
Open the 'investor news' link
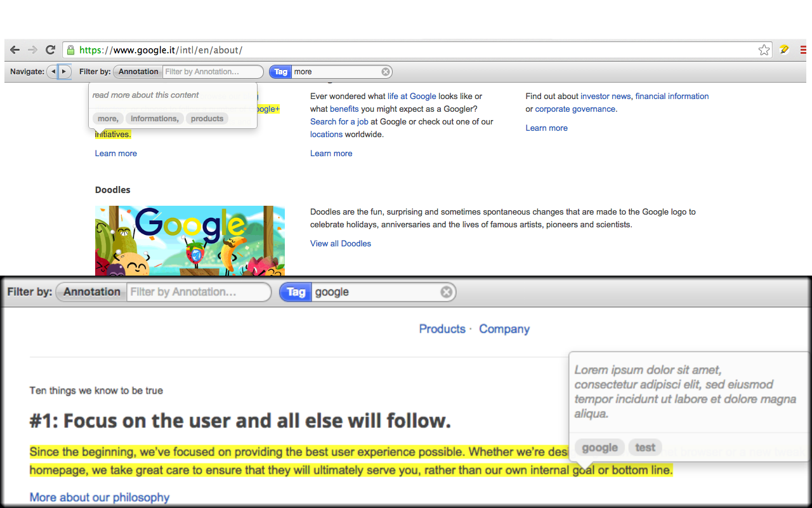pyautogui.click(x=605, y=97)
